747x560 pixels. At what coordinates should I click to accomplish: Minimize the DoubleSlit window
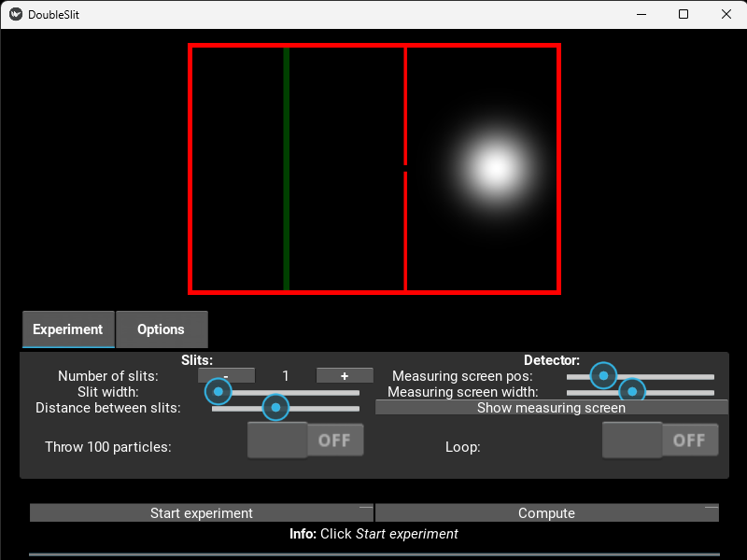click(641, 14)
